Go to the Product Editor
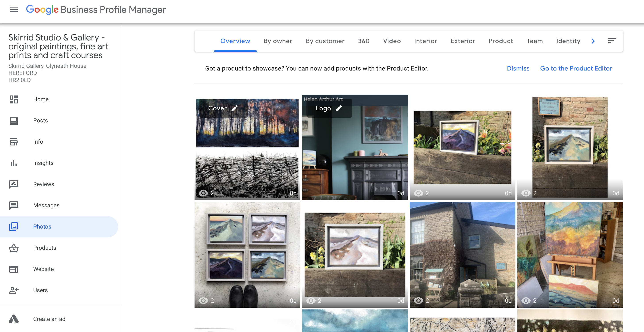644x332 pixels. [x=576, y=68]
